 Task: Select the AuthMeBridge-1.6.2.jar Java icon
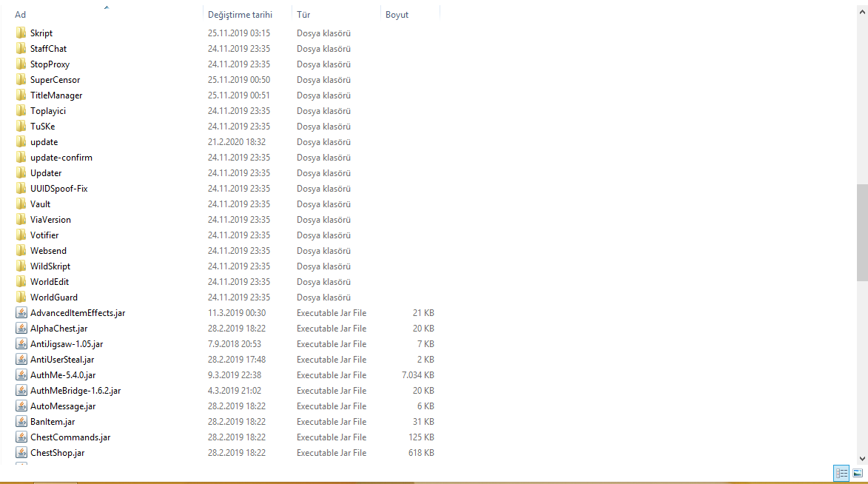[x=21, y=390]
